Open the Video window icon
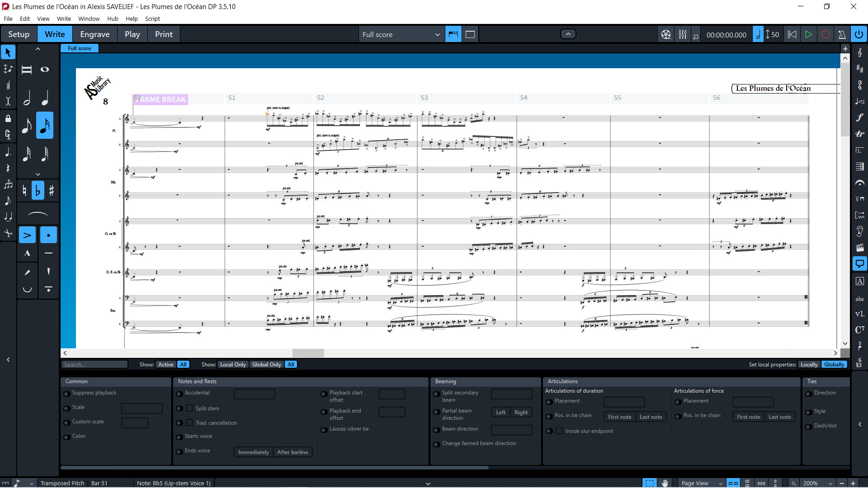The height and width of the screenshot is (488, 868). [666, 34]
